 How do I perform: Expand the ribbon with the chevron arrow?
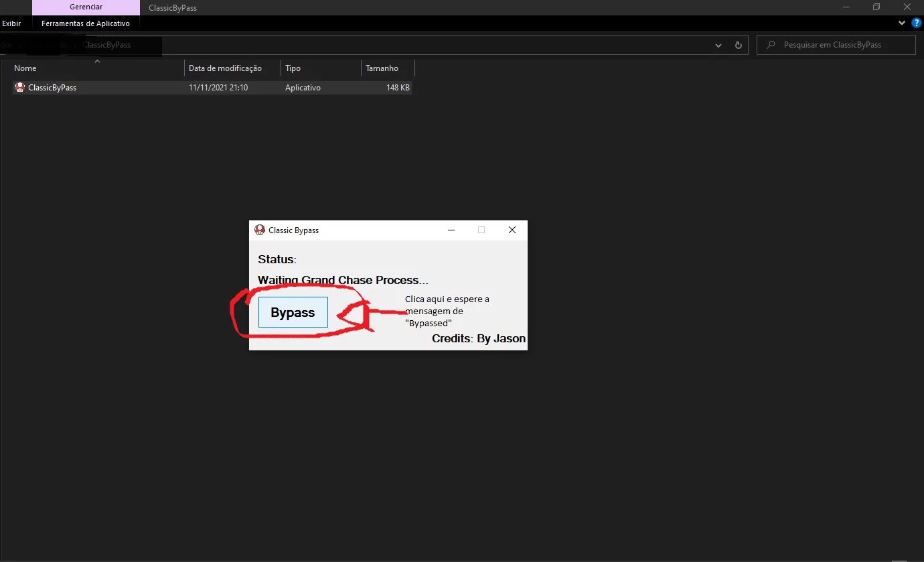tap(902, 23)
